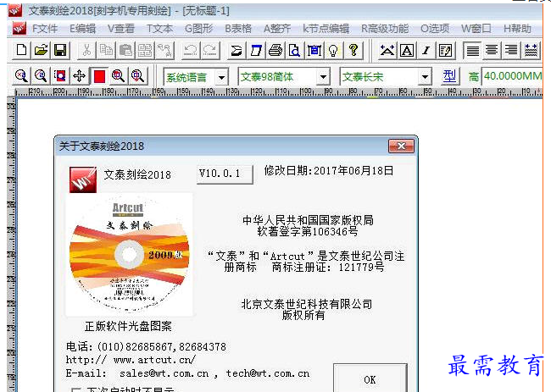Viewport: 551px width, 392px height.
Task: Save document with the floppy disk icon
Action: [60, 50]
